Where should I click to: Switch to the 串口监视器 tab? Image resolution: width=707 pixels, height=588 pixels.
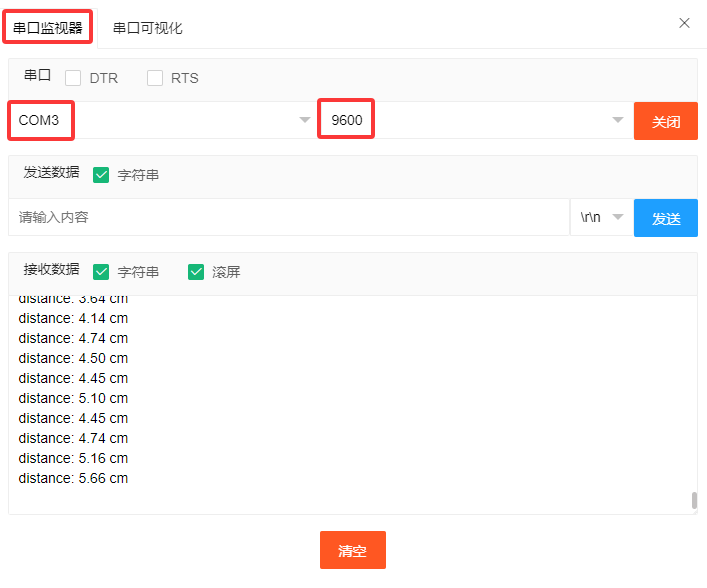click(x=48, y=28)
